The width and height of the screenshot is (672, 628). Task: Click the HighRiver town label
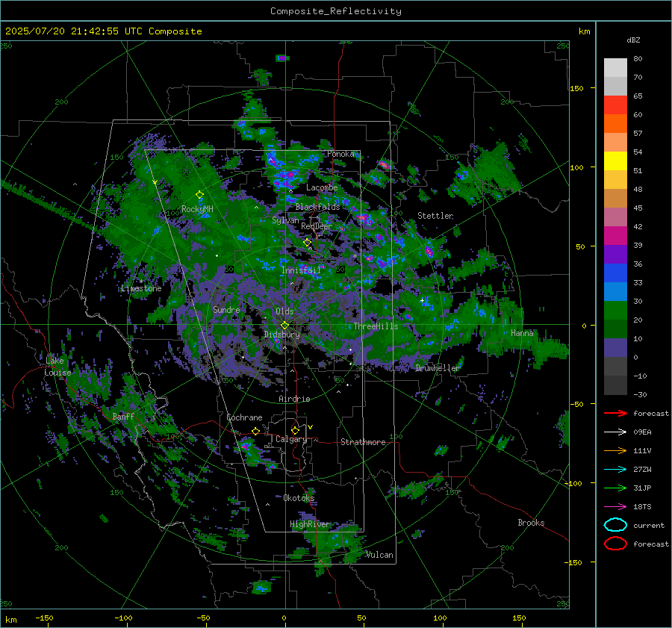point(310,524)
